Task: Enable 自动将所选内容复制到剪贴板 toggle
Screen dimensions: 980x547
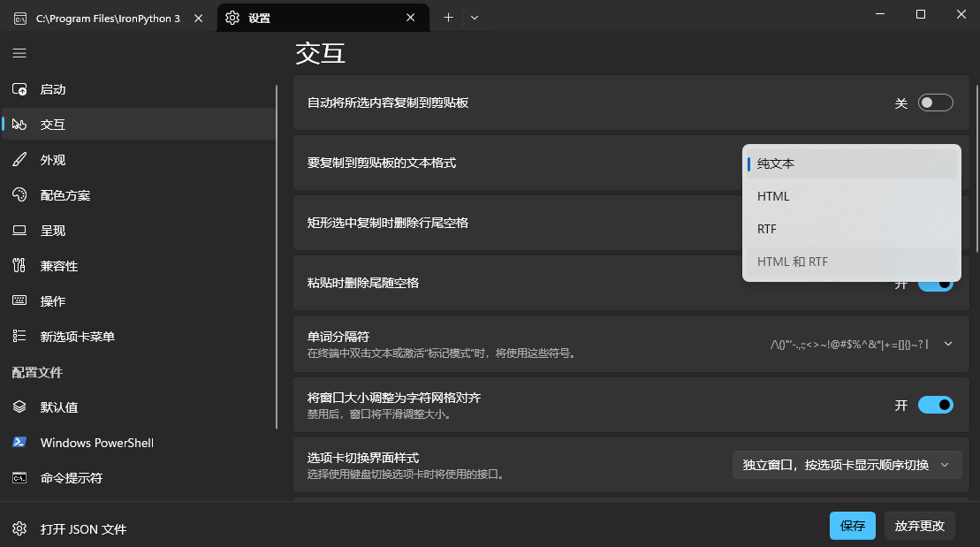Action: coord(936,103)
